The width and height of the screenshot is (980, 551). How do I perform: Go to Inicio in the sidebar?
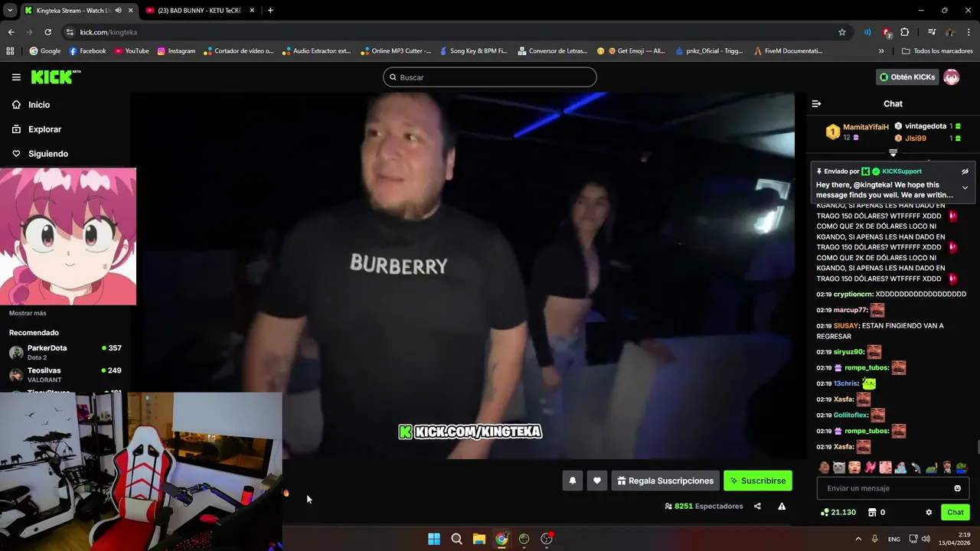pyautogui.click(x=31, y=105)
